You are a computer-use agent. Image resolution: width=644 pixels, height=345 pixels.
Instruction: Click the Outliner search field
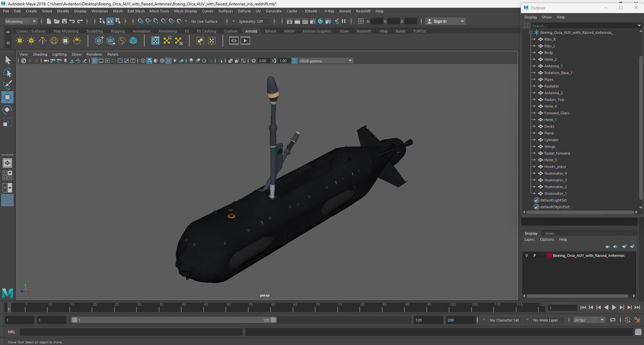click(x=583, y=25)
